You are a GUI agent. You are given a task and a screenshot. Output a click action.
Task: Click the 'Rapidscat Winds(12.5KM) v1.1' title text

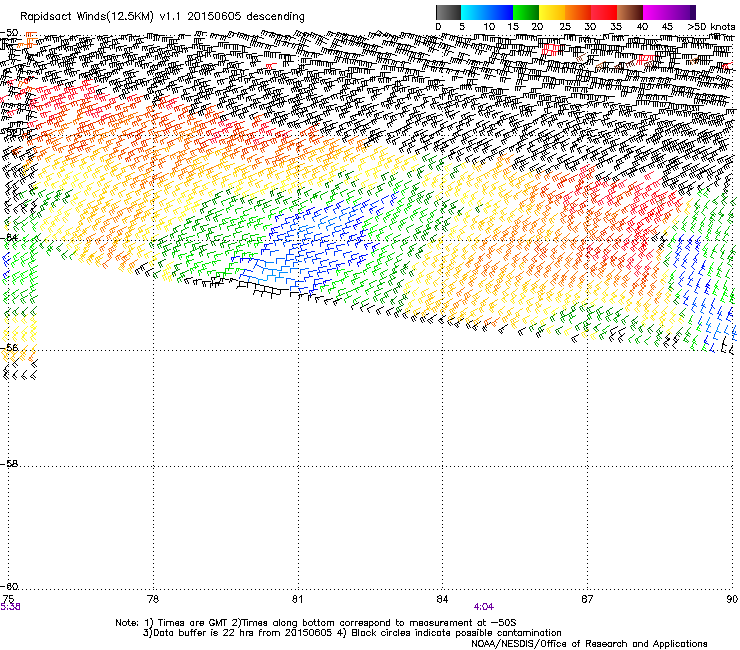tap(101, 17)
